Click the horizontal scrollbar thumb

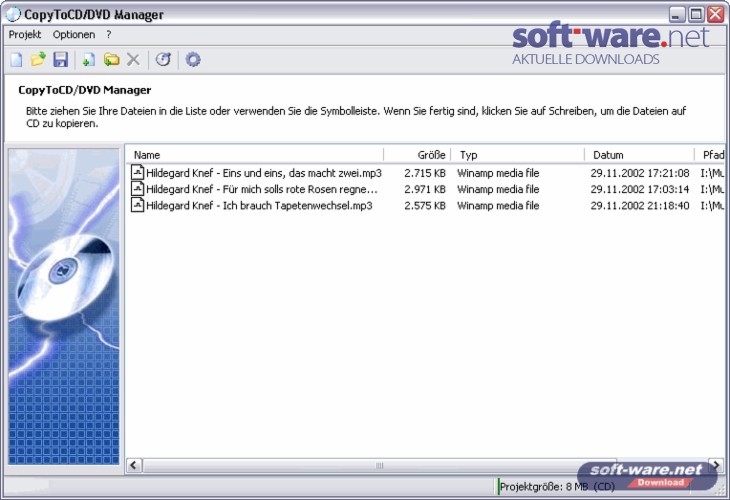point(379,465)
